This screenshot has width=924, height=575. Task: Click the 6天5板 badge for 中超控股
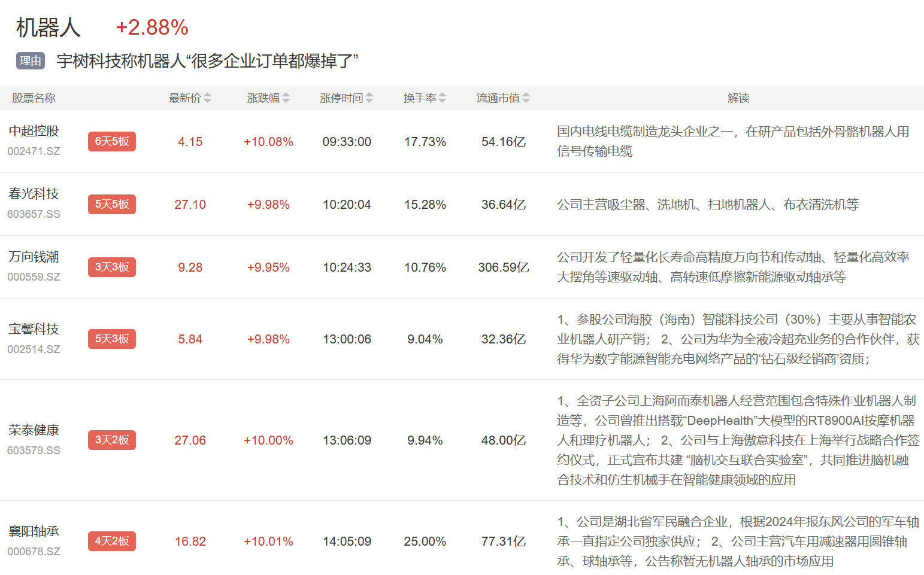[x=112, y=142]
